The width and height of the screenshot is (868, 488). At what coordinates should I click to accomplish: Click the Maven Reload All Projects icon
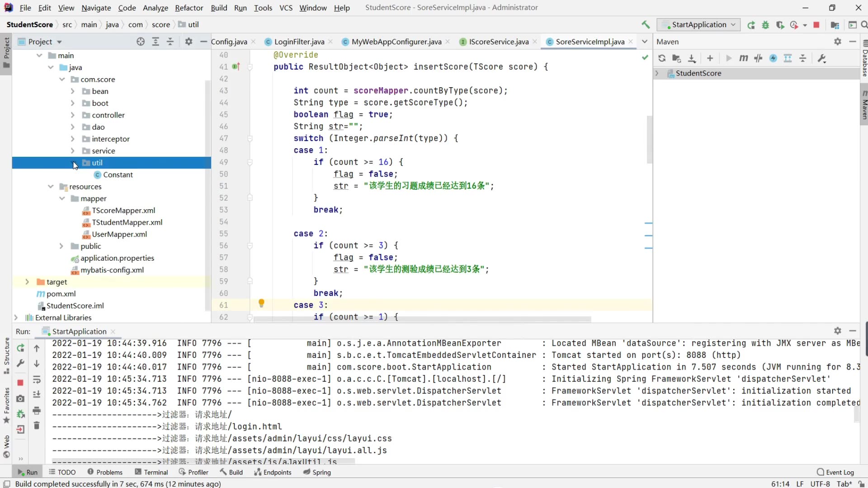[662, 58]
